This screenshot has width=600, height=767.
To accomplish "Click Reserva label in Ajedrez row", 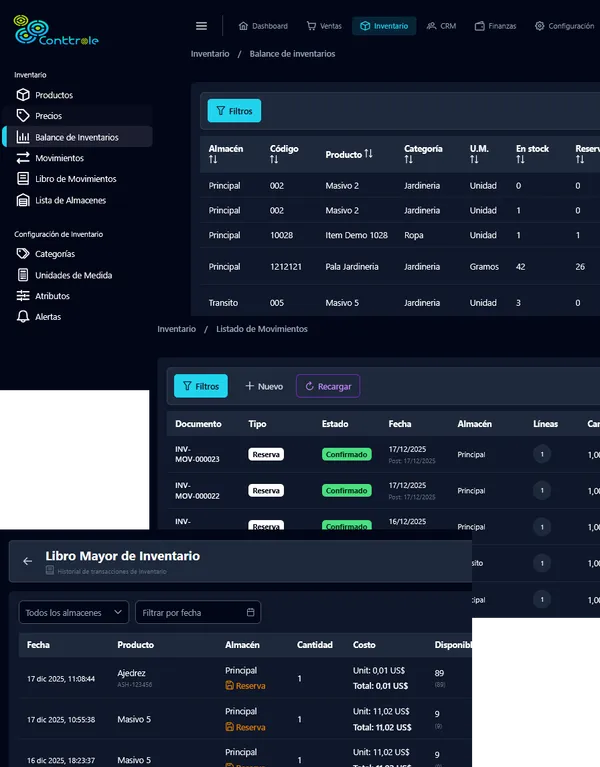I will [x=245, y=686].
